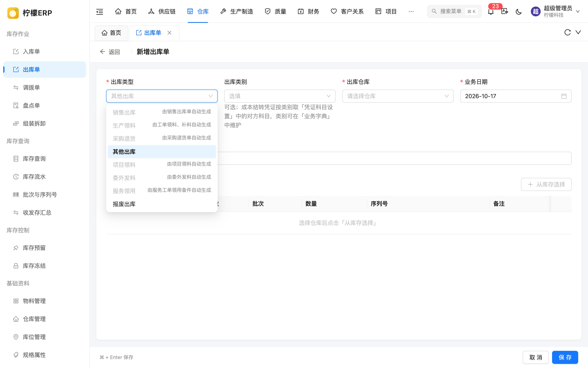Open 盘点单 in the sidebar

point(45,106)
